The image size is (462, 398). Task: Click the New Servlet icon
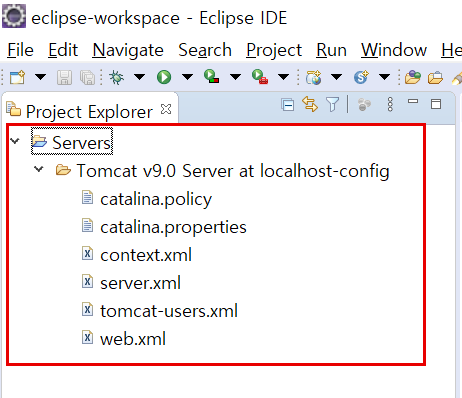pos(361,77)
